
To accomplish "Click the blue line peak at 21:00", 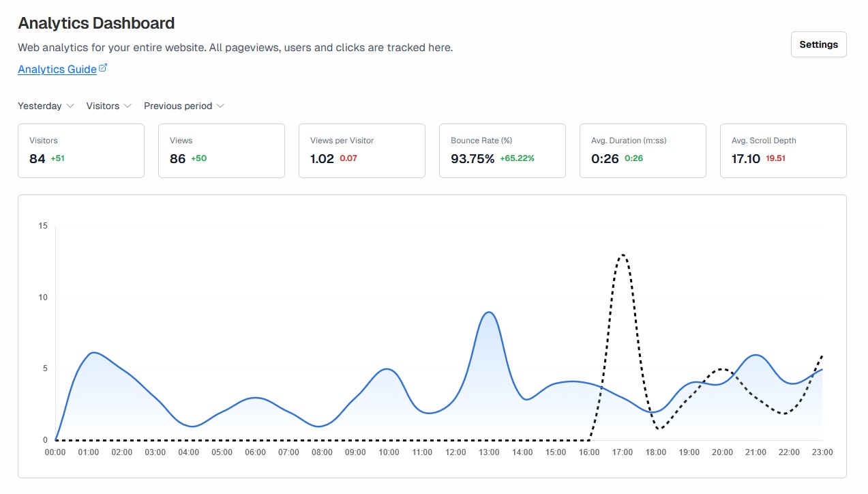I will coord(755,355).
